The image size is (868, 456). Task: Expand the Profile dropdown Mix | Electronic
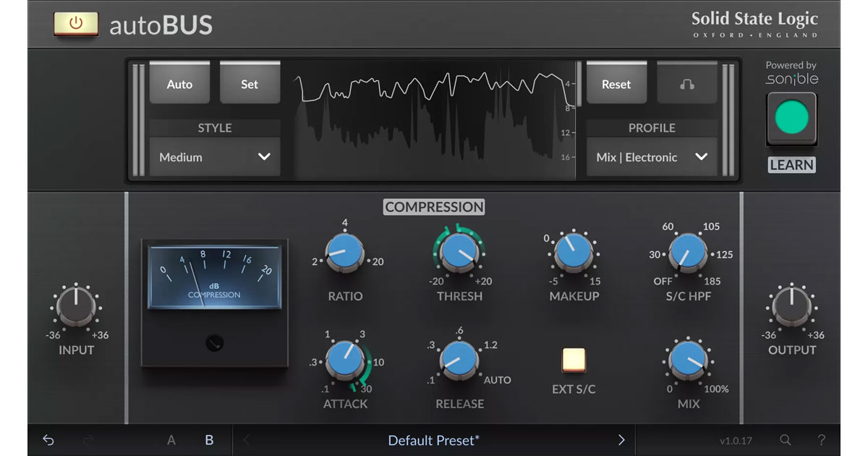(651, 157)
